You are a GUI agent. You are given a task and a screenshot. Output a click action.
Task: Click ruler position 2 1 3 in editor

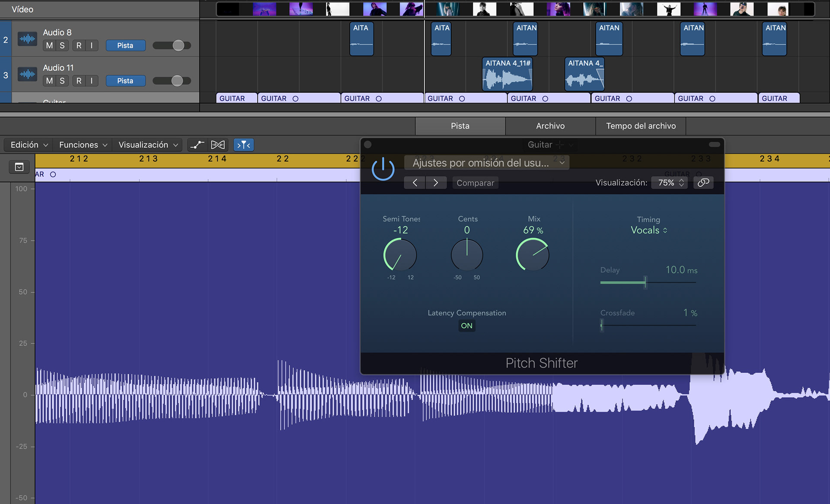tap(148, 159)
